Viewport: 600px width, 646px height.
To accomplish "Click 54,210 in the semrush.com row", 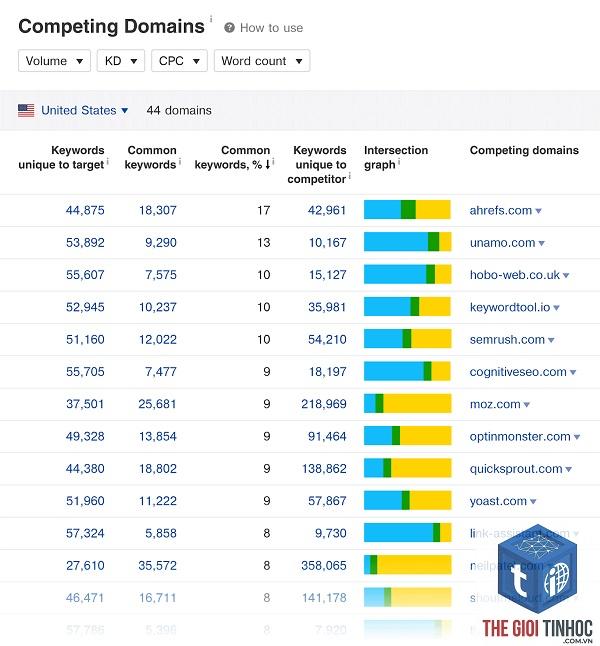I will coord(327,339).
